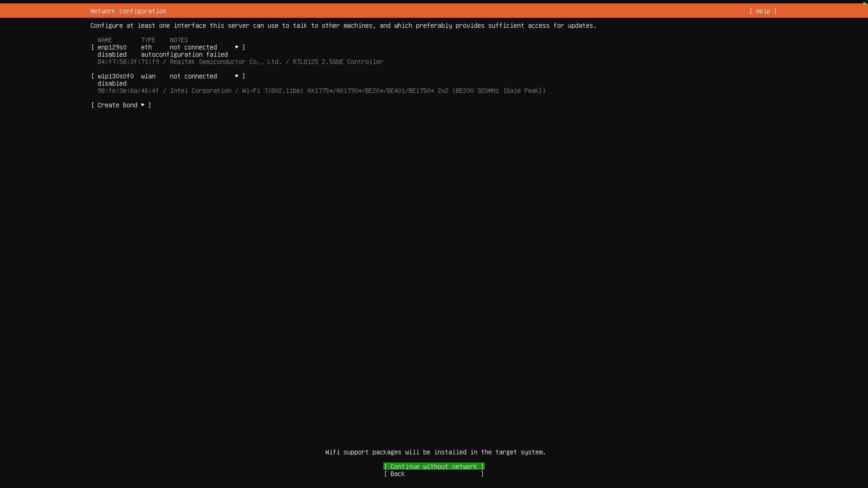Click Continue without network
The image size is (868, 488).
click(434, 467)
